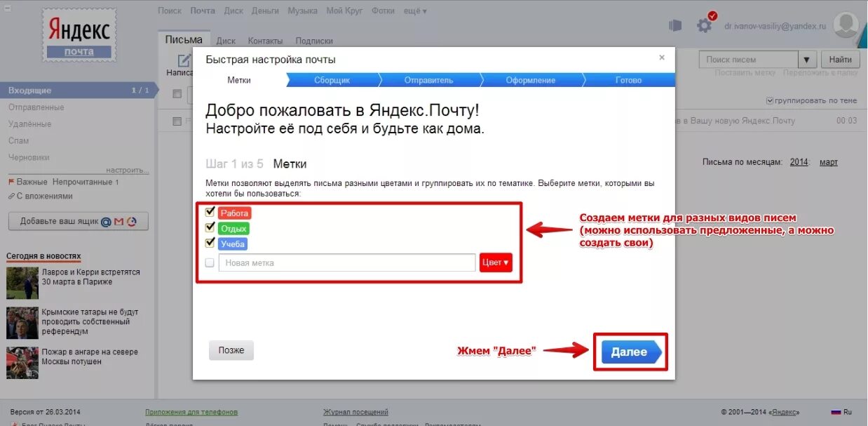Focus the Поиск писем search field

pos(749,60)
